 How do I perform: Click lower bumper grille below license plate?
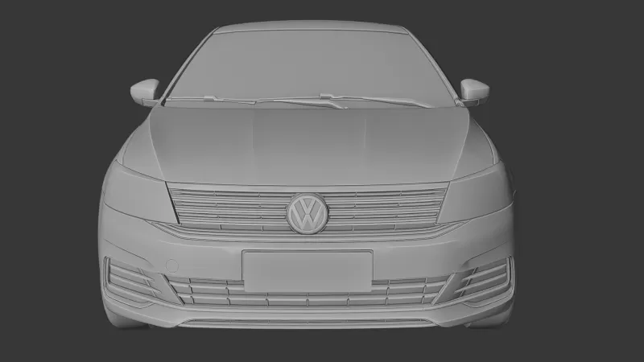pyautogui.click(x=308, y=299)
